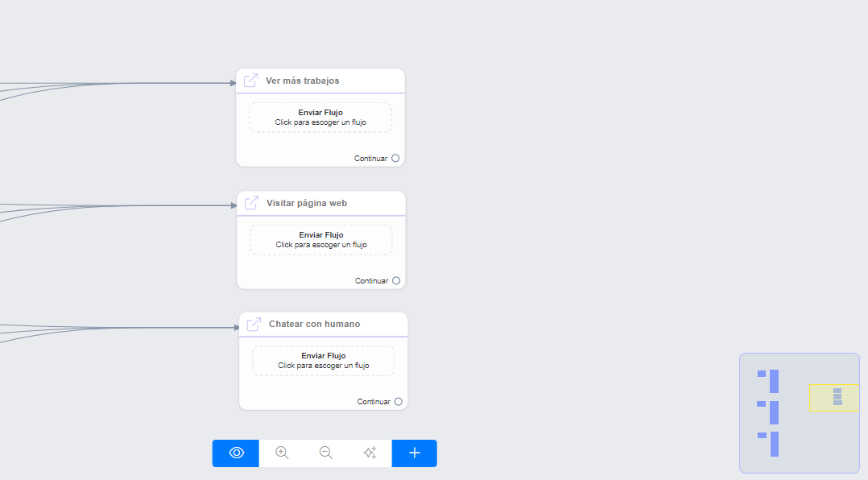Zoom out of the canvas
Viewport: 868px width, 480px height.
(326, 453)
